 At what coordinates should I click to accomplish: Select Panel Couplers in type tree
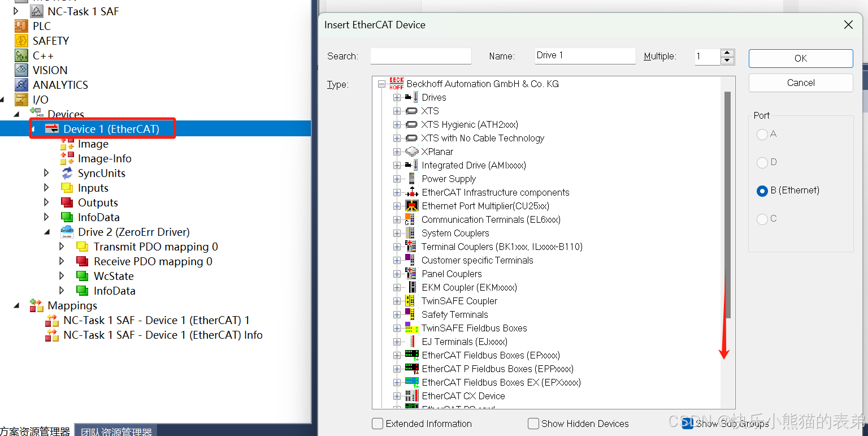(452, 274)
